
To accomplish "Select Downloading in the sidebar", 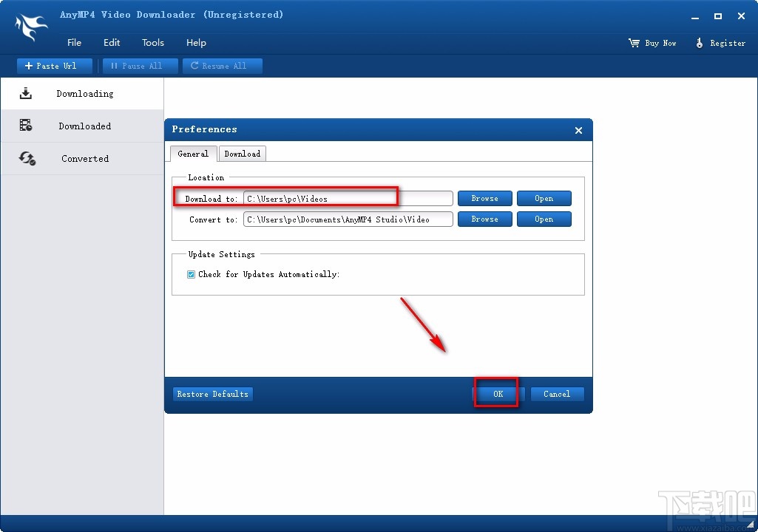I will click(82, 93).
